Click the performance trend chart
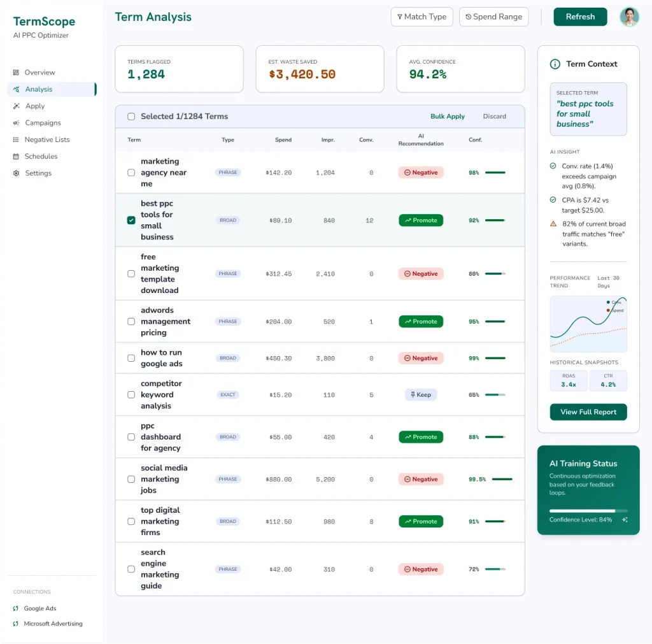 click(x=588, y=324)
